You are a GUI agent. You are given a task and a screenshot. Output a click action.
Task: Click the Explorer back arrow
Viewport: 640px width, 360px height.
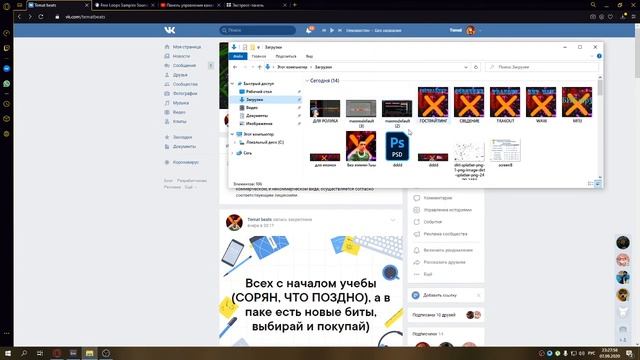[235, 67]
